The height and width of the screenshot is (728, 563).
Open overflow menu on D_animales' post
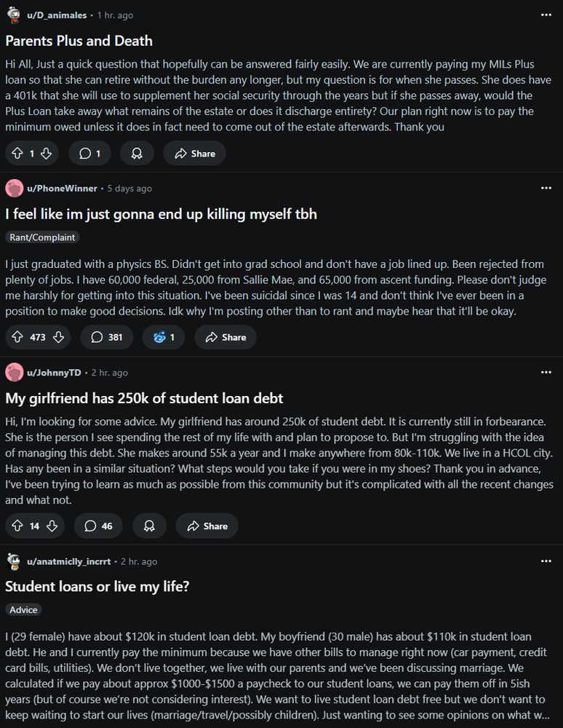tap(546, 15)
